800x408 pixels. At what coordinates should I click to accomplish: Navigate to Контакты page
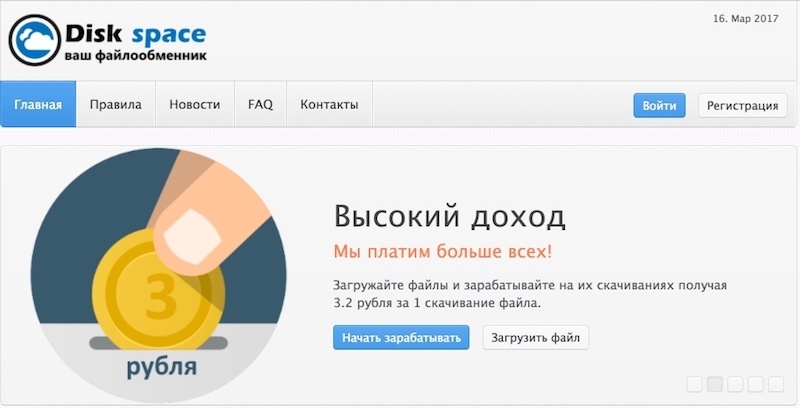coord(330,105)
